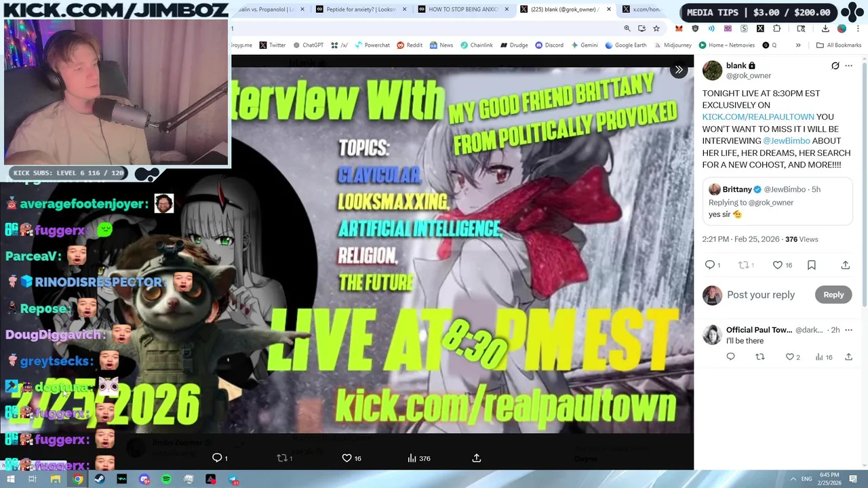Viewport: 868px width, 488px height.
Task: Open the Chrome extensions puzzle icon
Action: 777,28
